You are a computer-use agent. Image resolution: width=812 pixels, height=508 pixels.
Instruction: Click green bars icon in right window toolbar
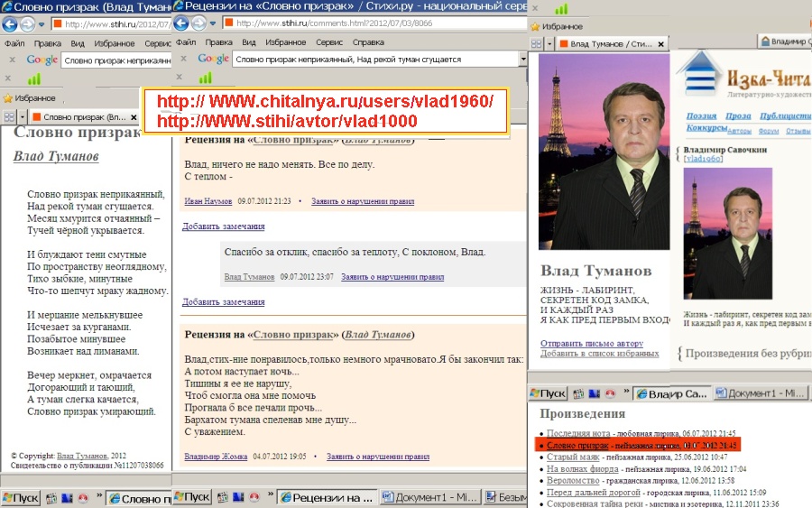[x=561, y=9]
